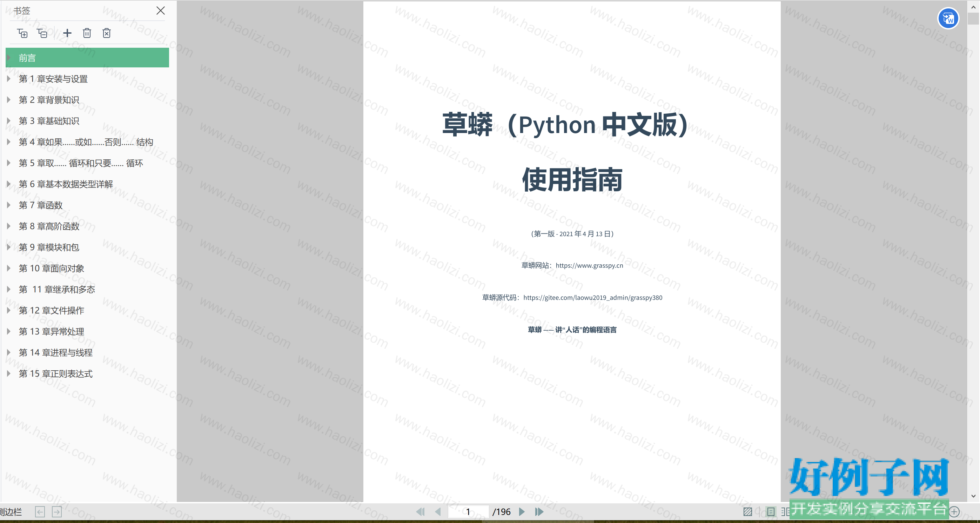Click the vertical scrollbar down arrow
The height and width of the screenshot is (523, 980).
[x=974, y=496]
